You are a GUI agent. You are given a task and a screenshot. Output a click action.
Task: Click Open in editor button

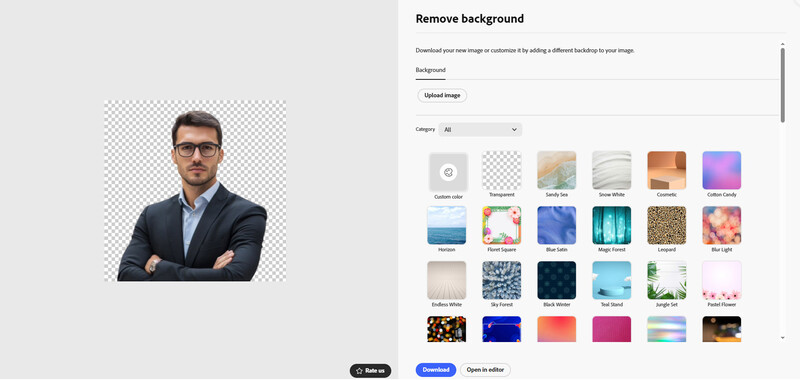coord(485,370)
